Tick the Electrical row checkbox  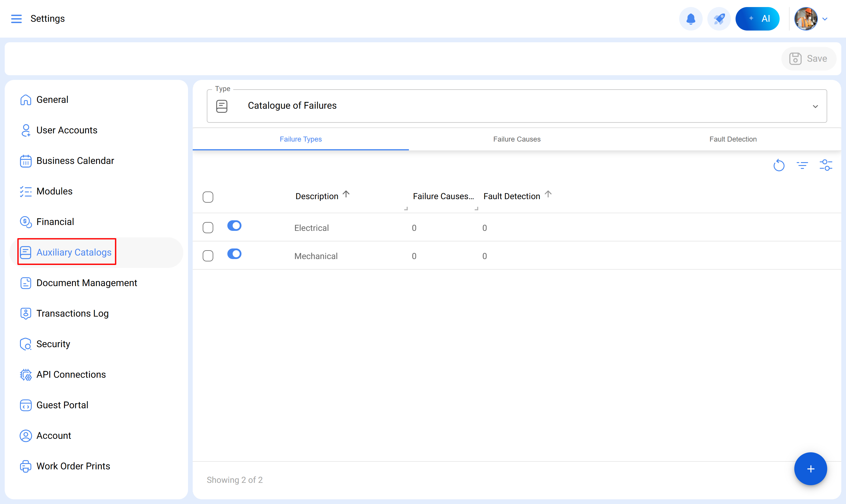(x=208, y=228)
